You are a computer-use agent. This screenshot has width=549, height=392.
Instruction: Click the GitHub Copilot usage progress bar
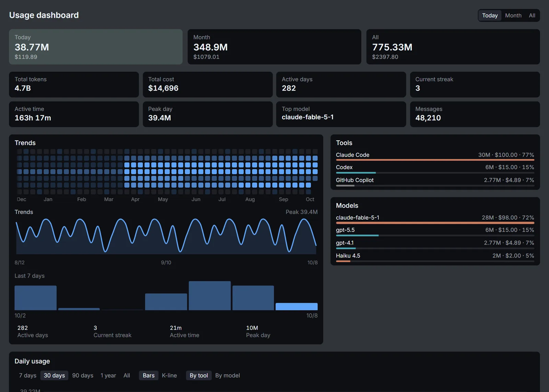tap(435, 186)
